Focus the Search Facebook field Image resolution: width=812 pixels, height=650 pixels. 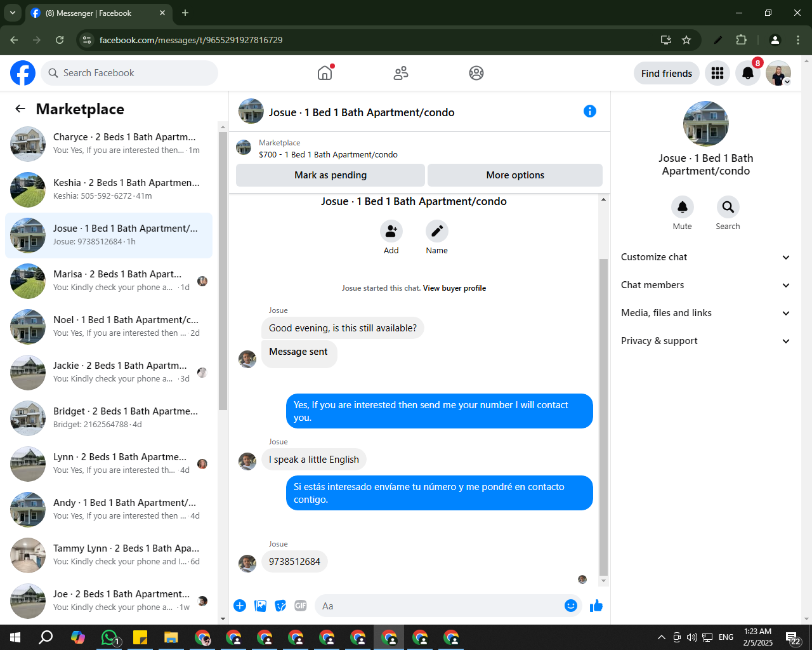129,73
